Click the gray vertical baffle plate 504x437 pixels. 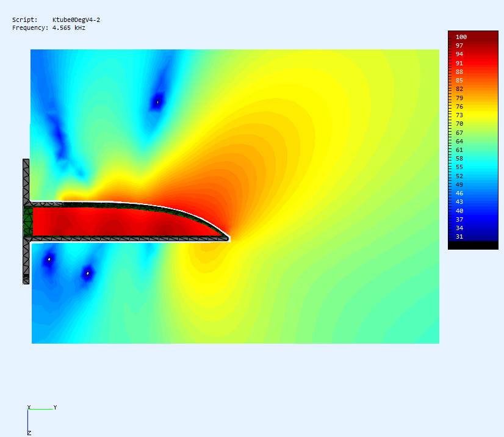pos(26,221)
